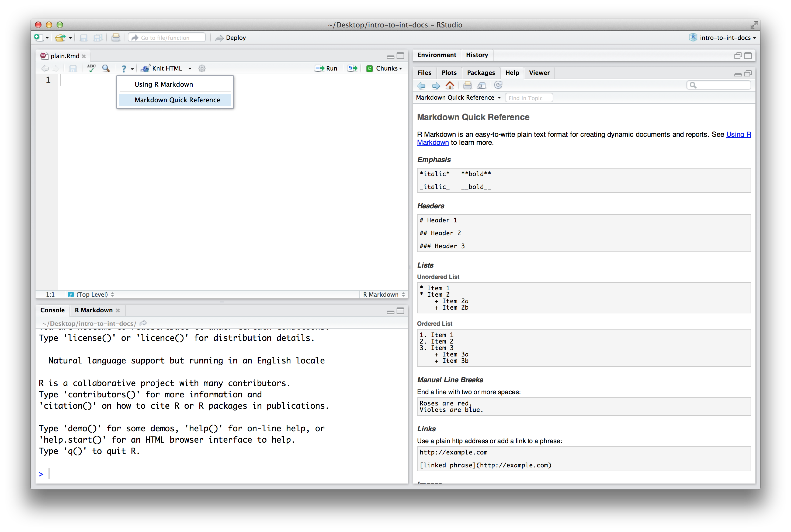
Task: Toggle the R Markdown file type indicator
Action: [x=383, y=295]
